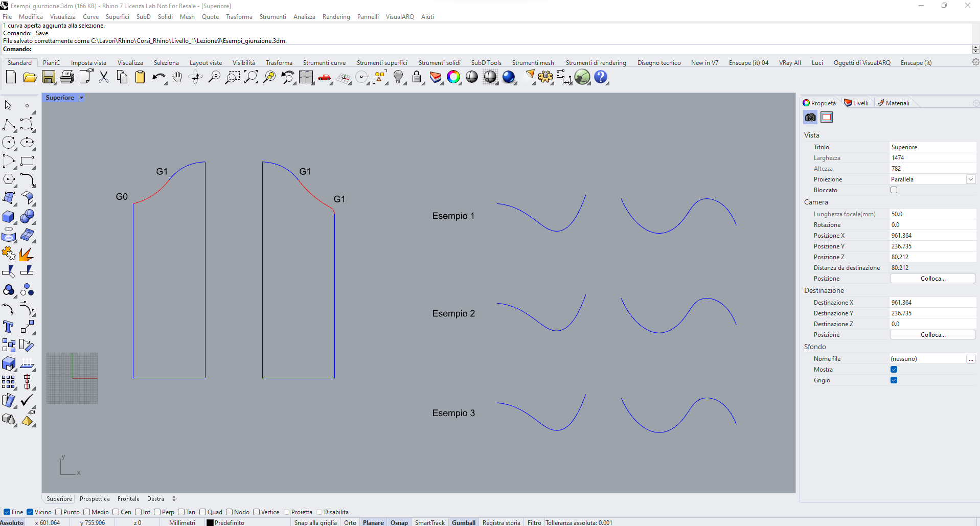
Task: Uncheck the Grigio background checkbox
Action: [894, 380]
